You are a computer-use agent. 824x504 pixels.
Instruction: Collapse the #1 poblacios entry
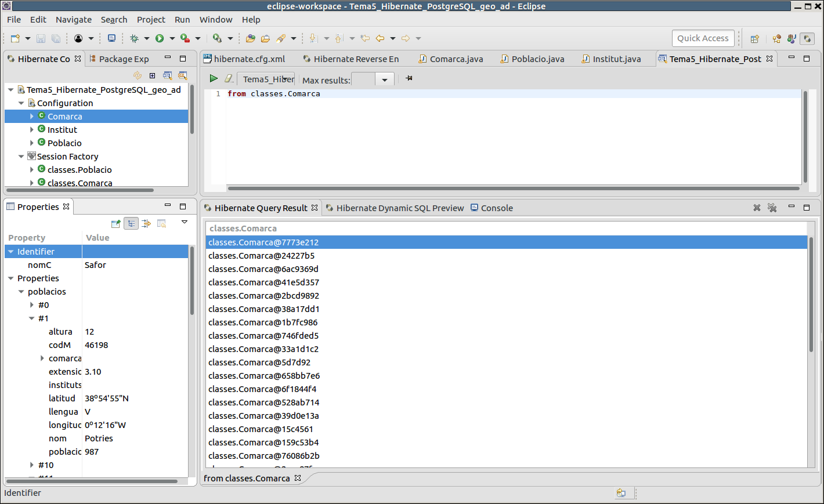pos(32,318)
